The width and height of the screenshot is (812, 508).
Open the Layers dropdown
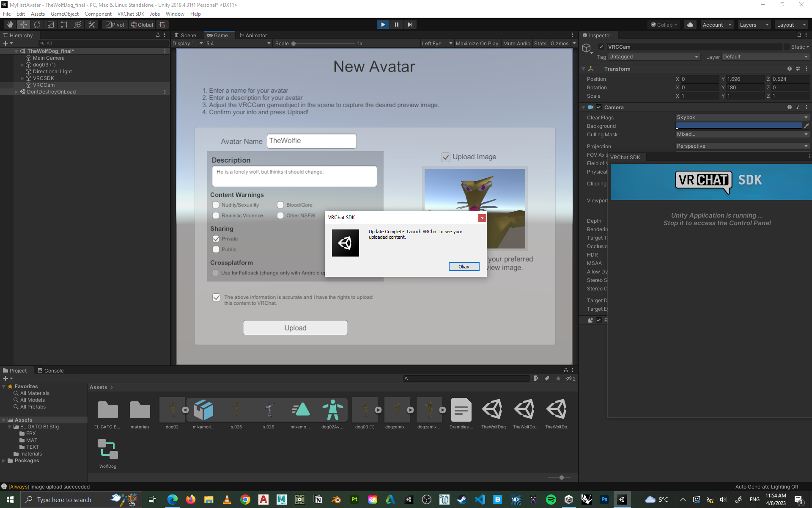(x=754, y=25)
